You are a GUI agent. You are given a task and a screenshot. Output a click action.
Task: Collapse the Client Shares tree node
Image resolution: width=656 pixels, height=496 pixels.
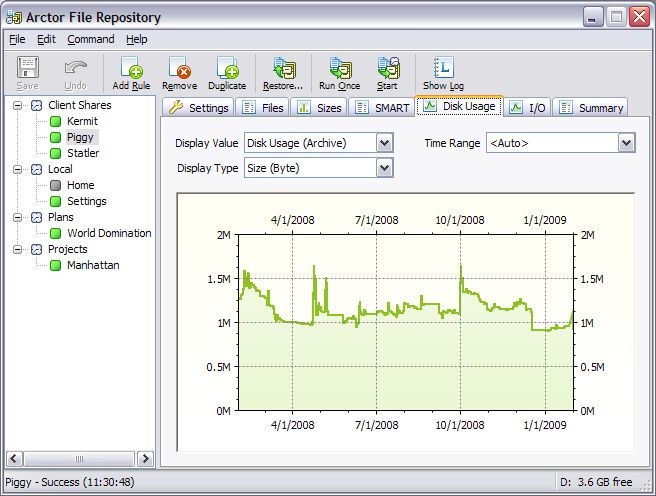pyautogui.click(x=17, y=105)
